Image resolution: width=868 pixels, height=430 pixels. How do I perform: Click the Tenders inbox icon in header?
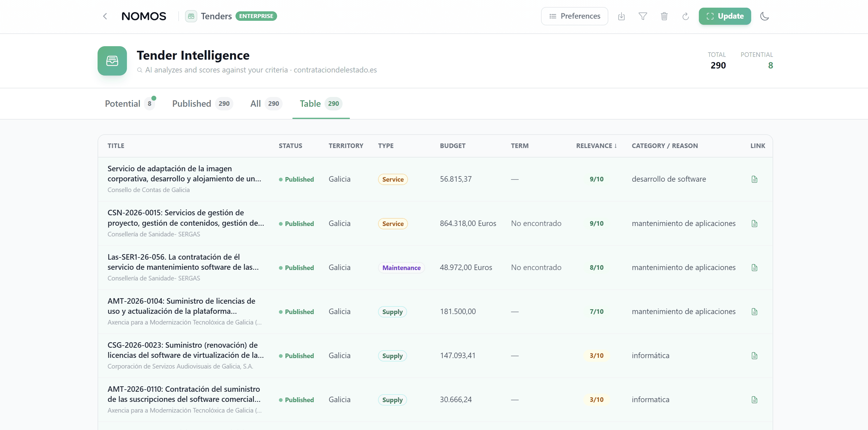(x=191, y=16)
